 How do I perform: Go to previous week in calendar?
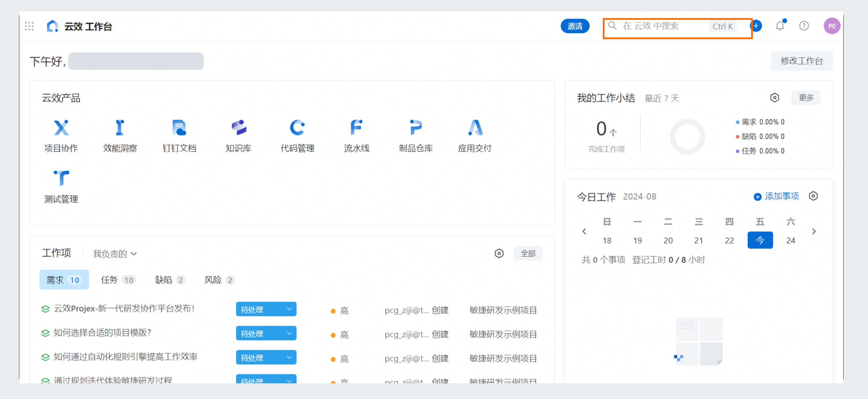point(584,231)
